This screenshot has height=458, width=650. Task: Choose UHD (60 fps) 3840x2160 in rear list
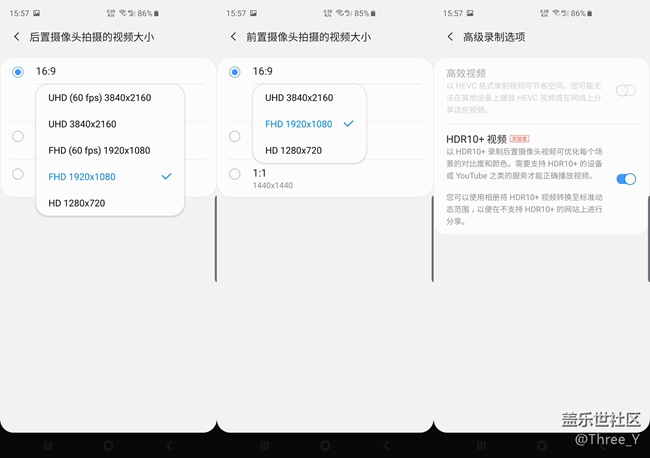[110, 98]
